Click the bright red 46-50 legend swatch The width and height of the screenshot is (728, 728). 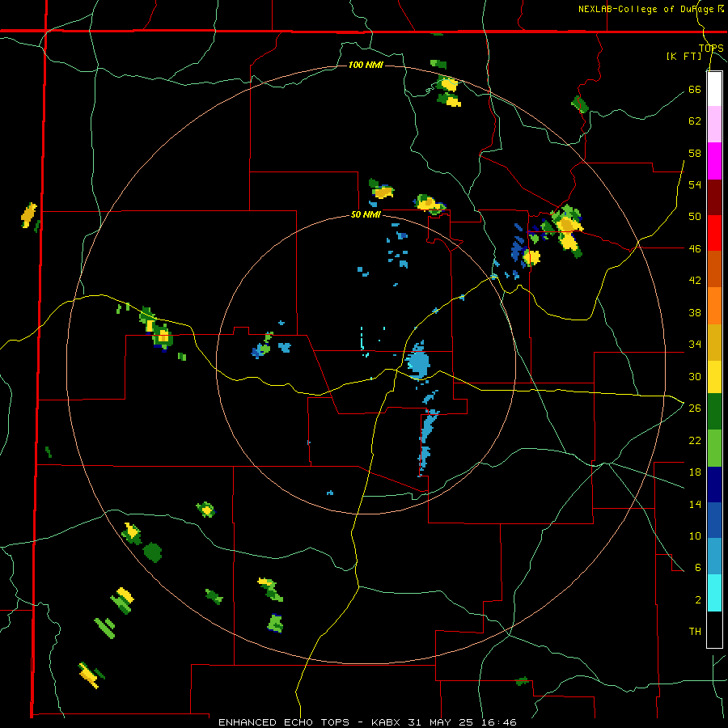[x=714, y=233]
